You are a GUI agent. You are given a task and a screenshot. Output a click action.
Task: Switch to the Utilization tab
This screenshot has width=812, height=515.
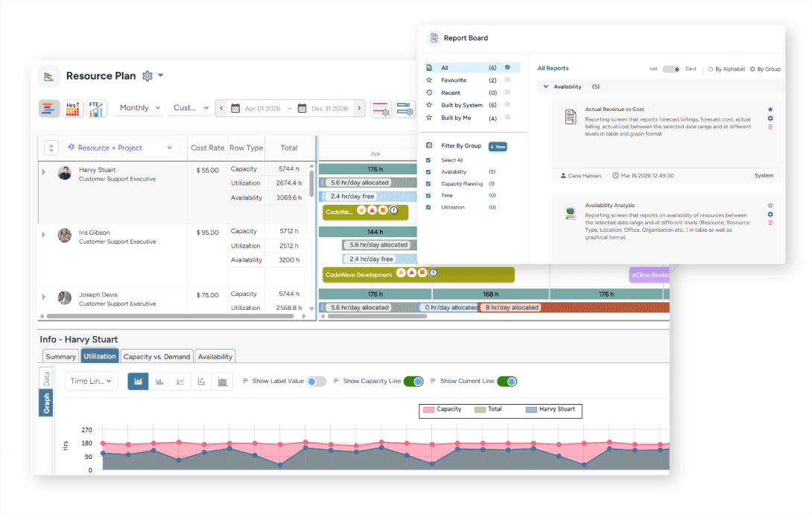pos(100,356)
